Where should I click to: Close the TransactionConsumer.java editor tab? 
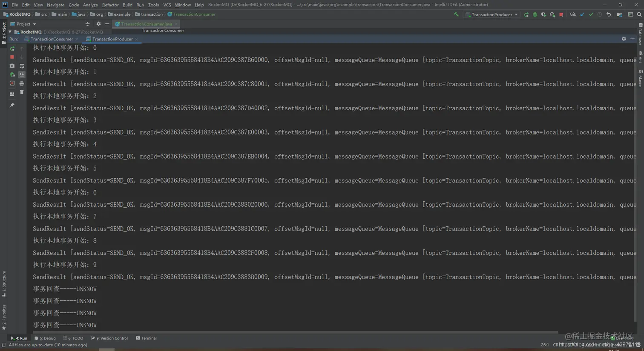click(x=176, y=24)
